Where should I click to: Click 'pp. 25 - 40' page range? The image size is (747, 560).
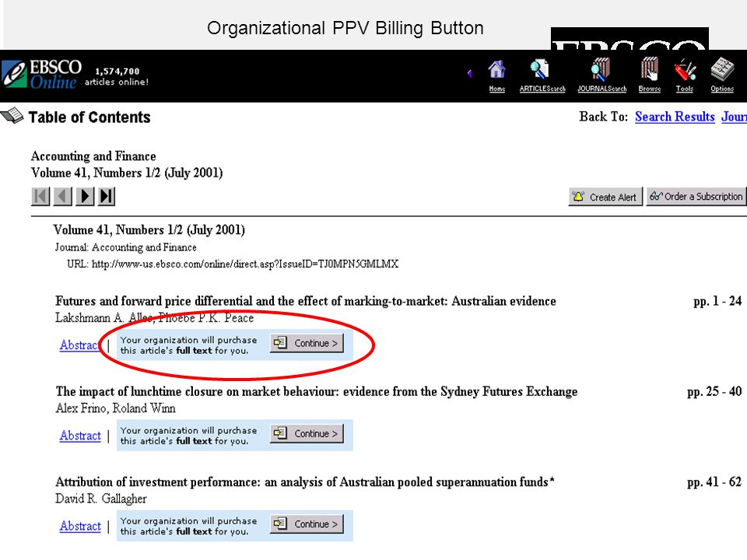714,391
